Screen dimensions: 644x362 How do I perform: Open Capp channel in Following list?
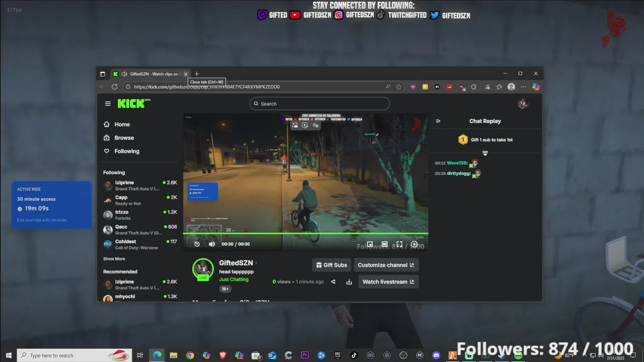coord(140,200)
